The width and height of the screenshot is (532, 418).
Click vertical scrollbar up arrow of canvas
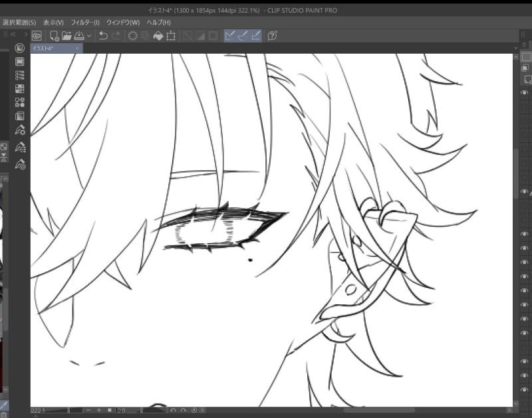tap(516, 57)
